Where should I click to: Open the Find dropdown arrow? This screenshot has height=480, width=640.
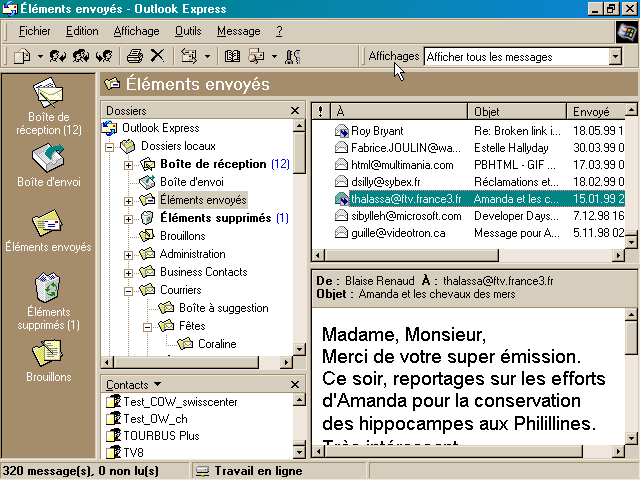(x=274, y=56)
